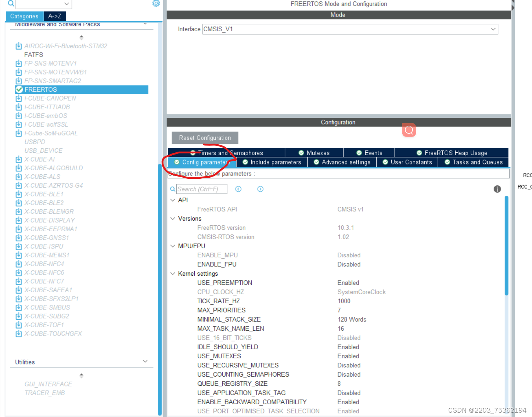This screenshot has height=417, width=532.
Task: Click the parameter Search (Ctrl+F) field
Action: (202, 189)
